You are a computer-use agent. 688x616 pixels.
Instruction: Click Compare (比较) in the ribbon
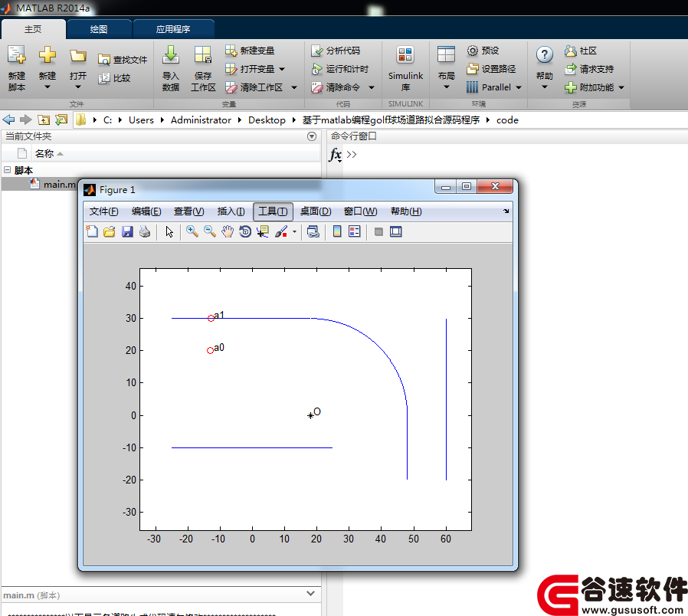[x=114, y=78]
